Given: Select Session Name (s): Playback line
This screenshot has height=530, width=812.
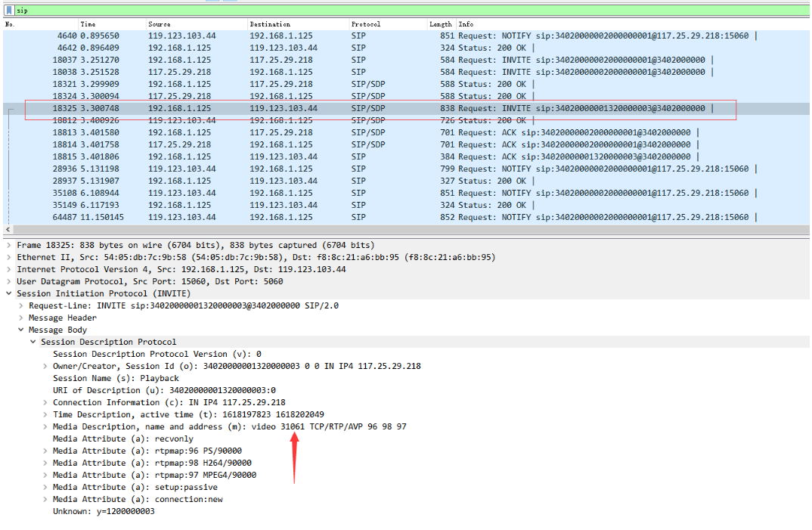Looking at the screenshot, I should (116, 378).
